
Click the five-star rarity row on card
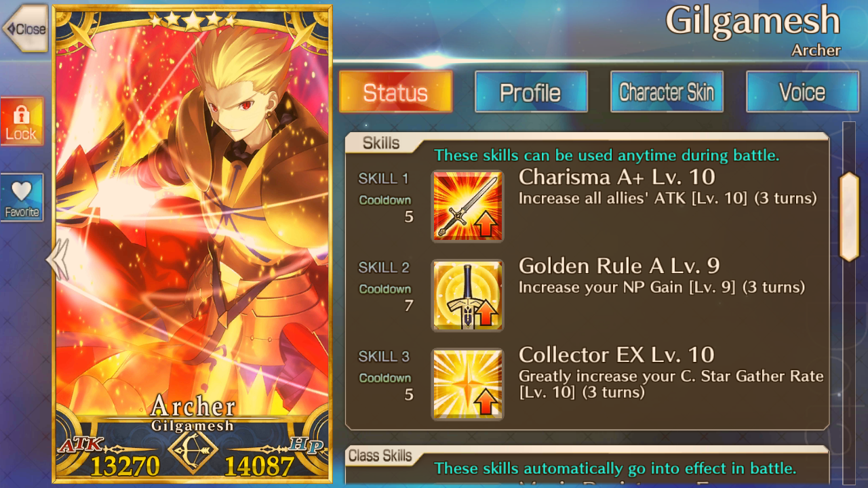point(193,20)
